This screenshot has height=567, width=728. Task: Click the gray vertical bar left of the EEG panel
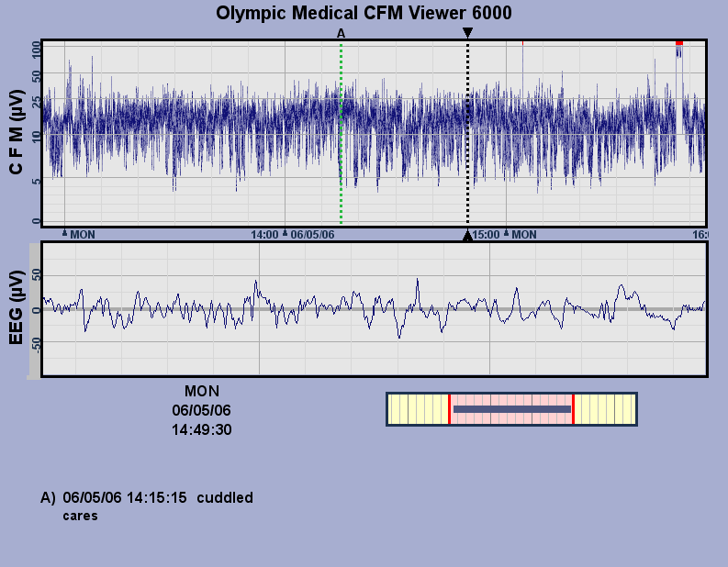click(x=35, y=311)
